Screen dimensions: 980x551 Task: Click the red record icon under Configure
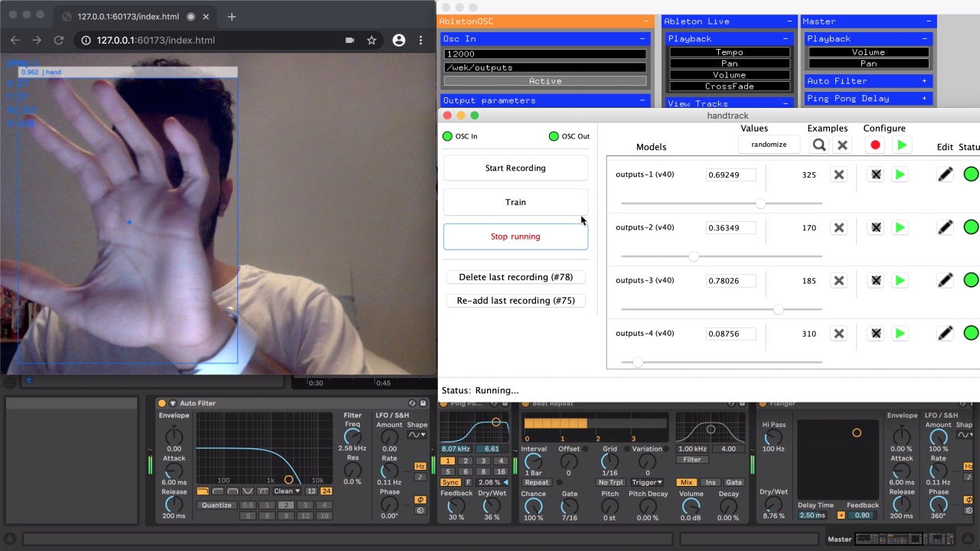pos(875,145)
